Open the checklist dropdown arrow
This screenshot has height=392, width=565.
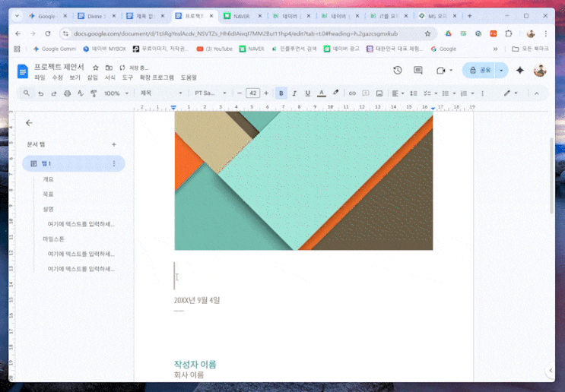[x=436, y=93]
